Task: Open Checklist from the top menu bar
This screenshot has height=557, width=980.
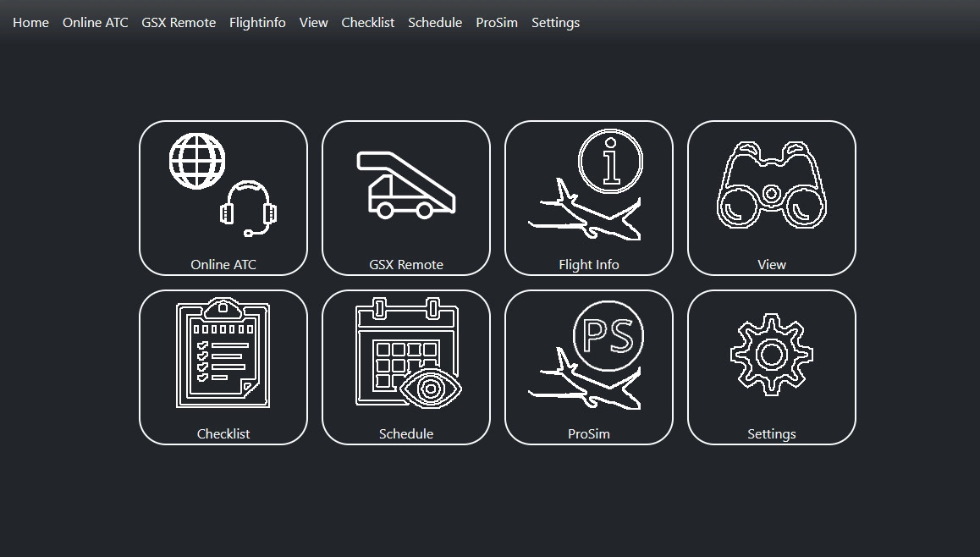Action: (x=368, y=23)
